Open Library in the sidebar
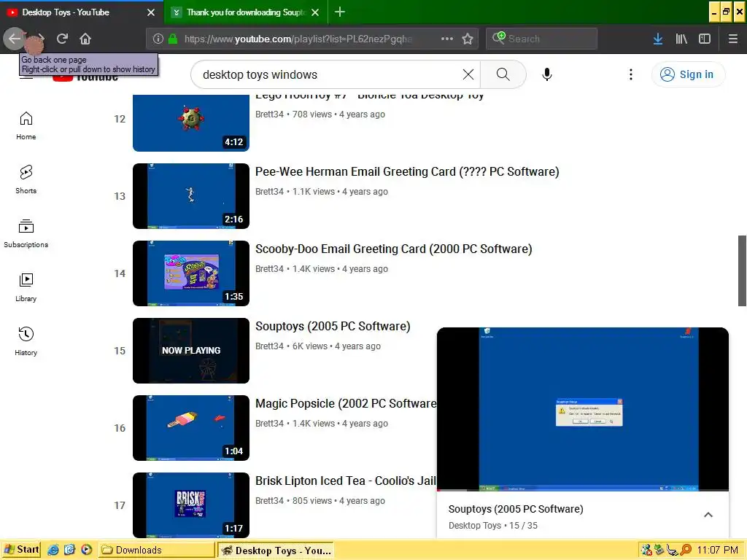 point(26,287)
